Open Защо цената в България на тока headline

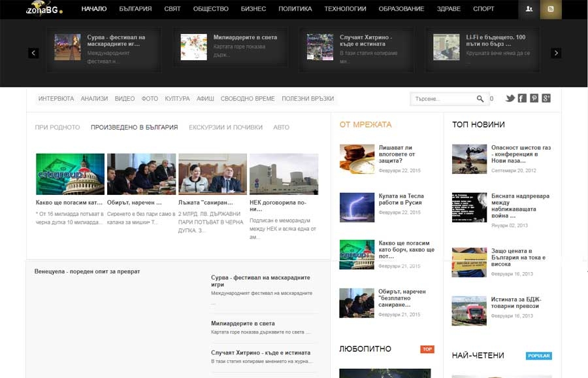point(518,258)
